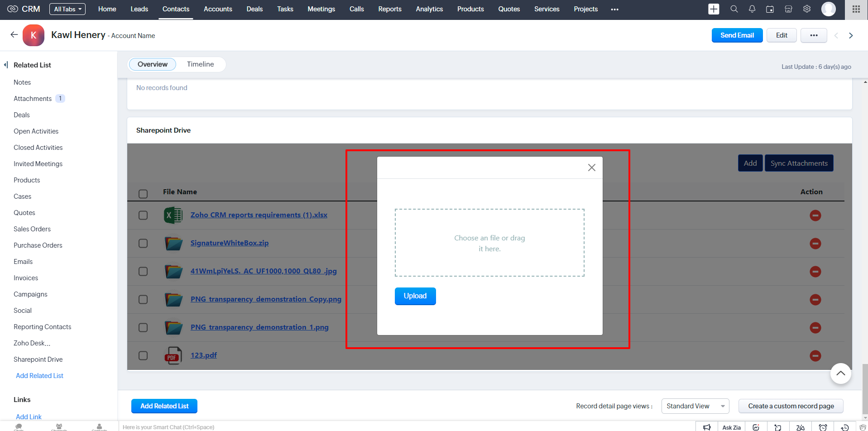Image resolution: width=868 pixels, height=431 pixels.
Task: Switch to the Timeline tab
Action: [200, 64]
